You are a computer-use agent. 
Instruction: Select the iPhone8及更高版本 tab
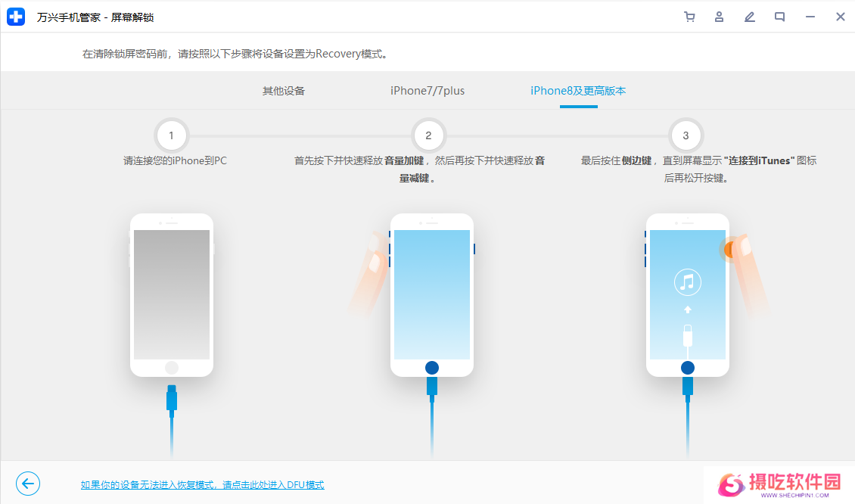[578, 91]
